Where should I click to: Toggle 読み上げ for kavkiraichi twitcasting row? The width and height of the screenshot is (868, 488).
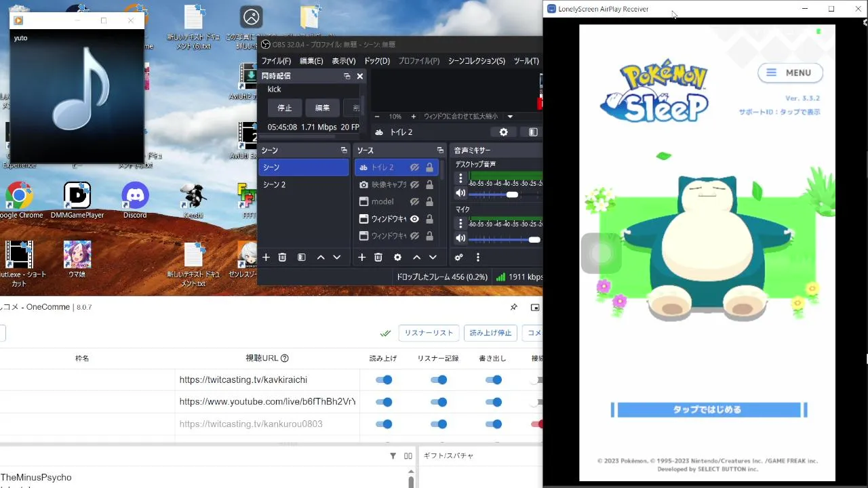[x=384, y=380]
